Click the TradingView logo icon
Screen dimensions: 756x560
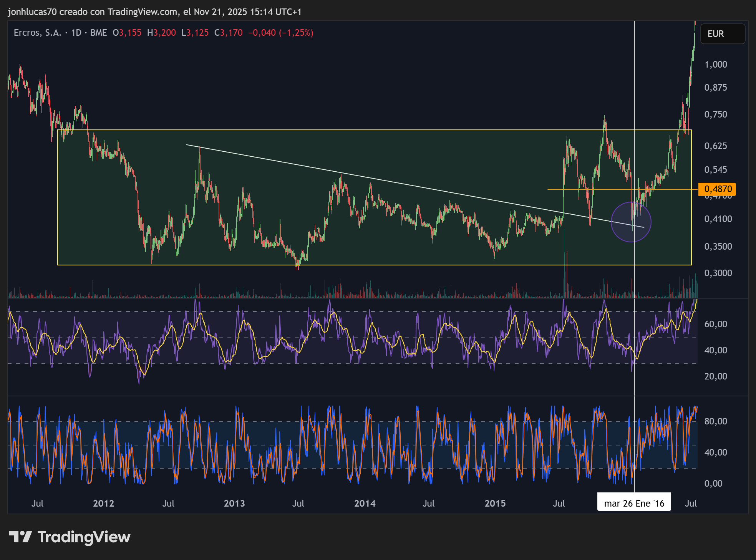20,537
